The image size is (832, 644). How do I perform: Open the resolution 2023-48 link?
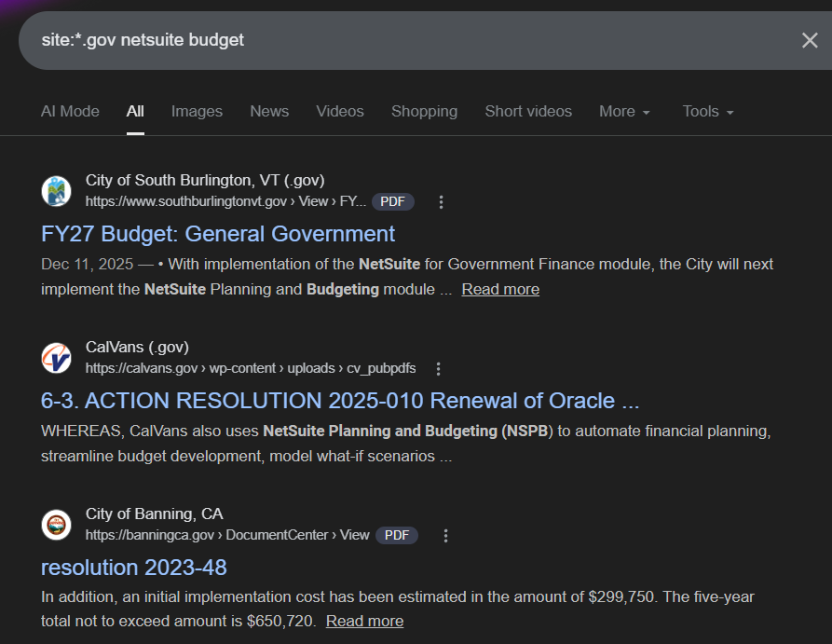134,568
